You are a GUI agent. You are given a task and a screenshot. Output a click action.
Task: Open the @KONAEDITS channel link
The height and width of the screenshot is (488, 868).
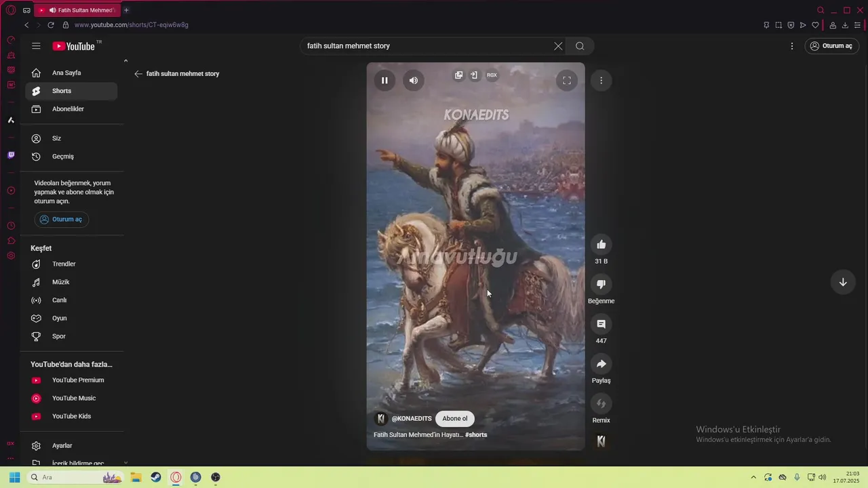(412, 419)
